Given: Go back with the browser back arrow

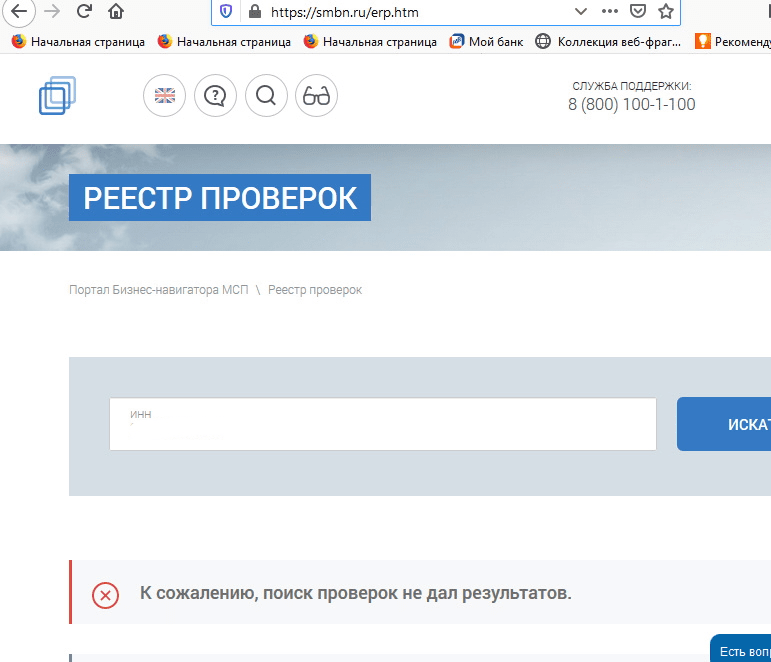Looking at the screenshot, I should 19,11.
